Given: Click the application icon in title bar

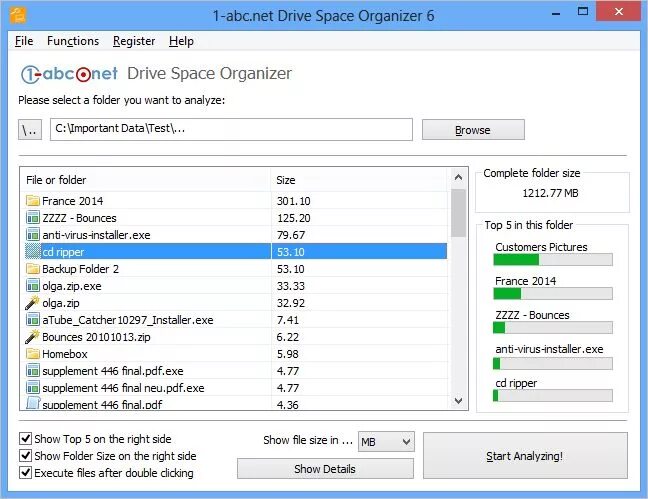Looking at the screenshot, I should (18, 16).
